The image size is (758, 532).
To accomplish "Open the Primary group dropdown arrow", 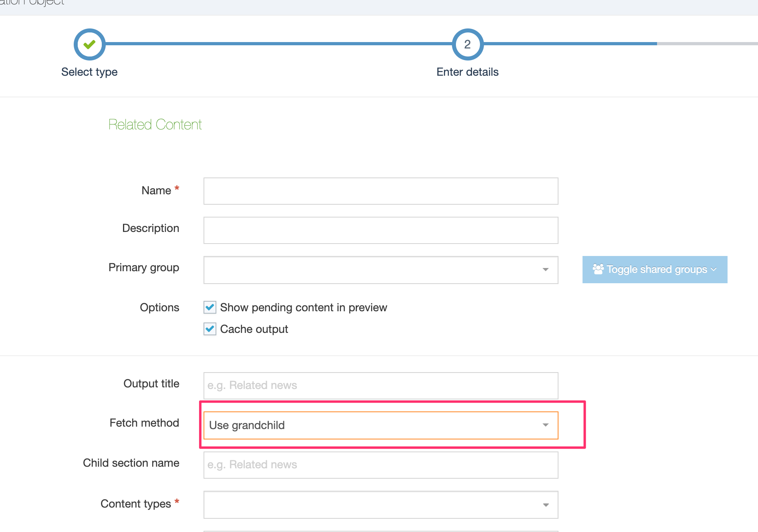I will pyautogui.click(x=545, y=270).
